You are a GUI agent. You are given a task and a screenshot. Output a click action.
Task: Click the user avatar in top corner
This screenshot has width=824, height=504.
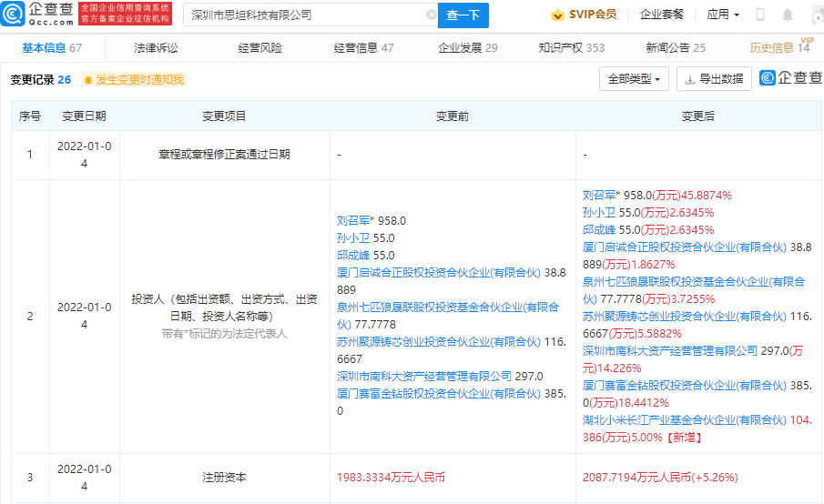click(816, 15)
